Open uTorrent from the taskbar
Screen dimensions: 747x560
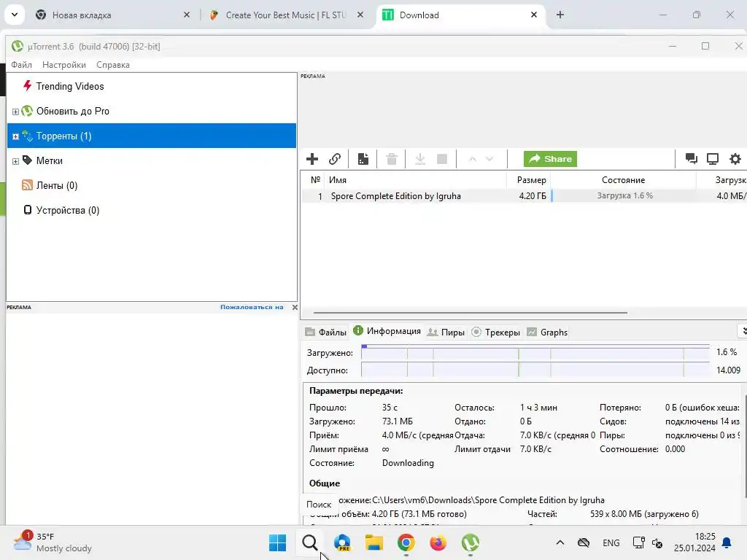471,542
